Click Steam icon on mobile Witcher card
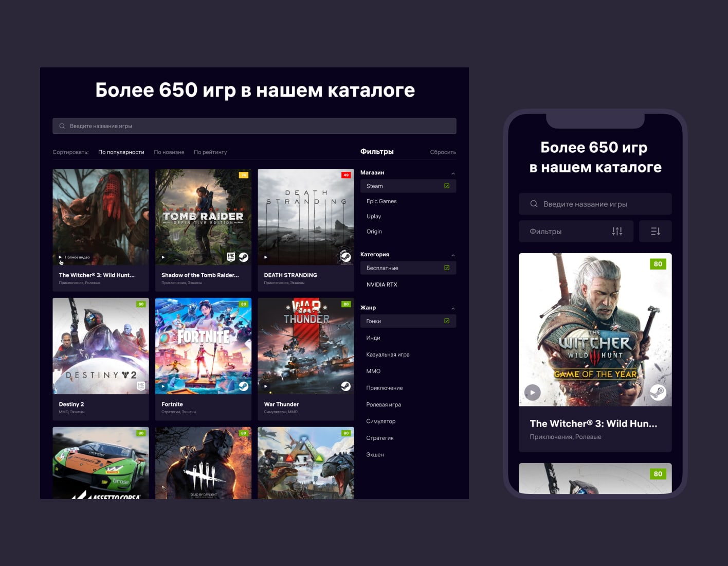Image resolution: width=728 pixels, height=566 pixels. coord(658,393)
